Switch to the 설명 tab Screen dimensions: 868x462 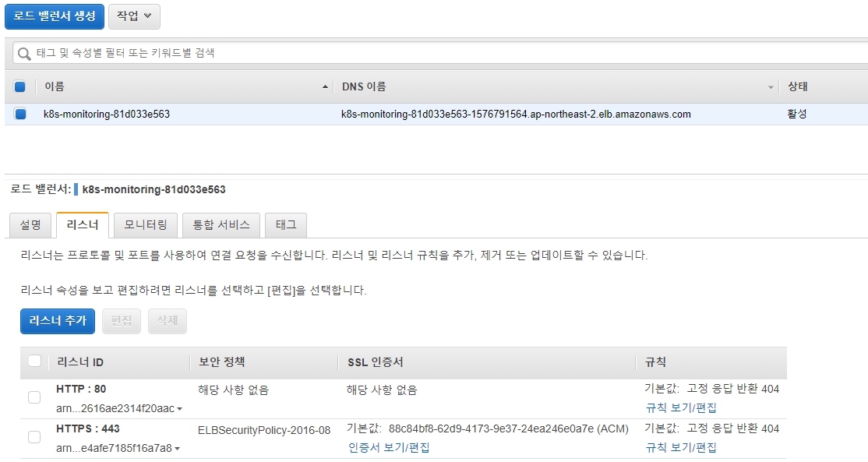pyautogui.click(x=30, y=224)
